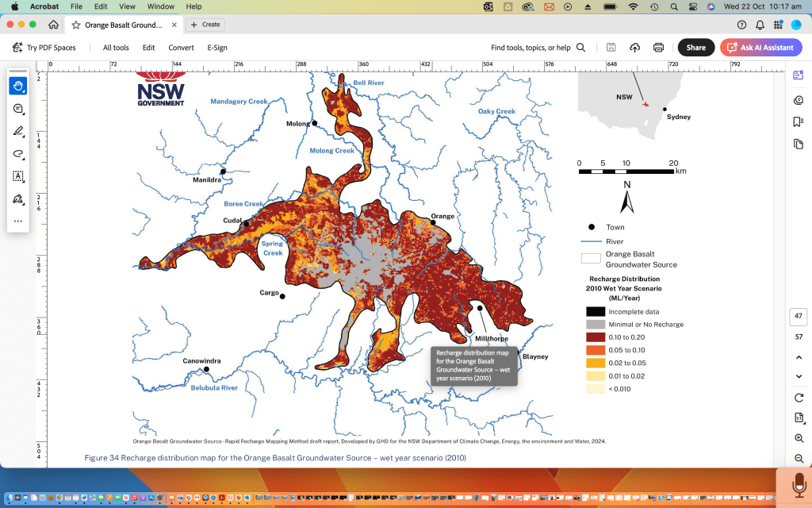Rotate the page view with rotate icon

point(798,397)
